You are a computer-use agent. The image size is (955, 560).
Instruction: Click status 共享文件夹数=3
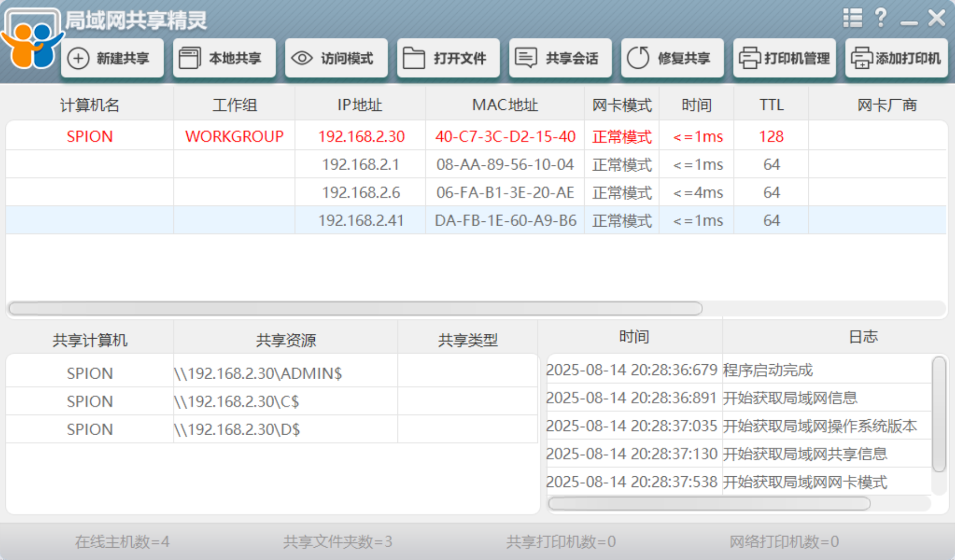[338, 542]
